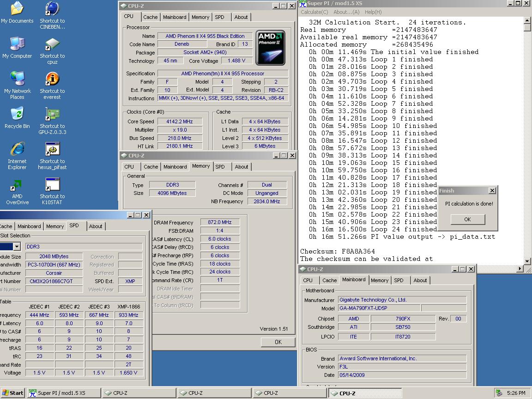This screenshot has width=532, height=399.
Task: Open the Help(H) menu in Super PI
Action: (373, 12)
